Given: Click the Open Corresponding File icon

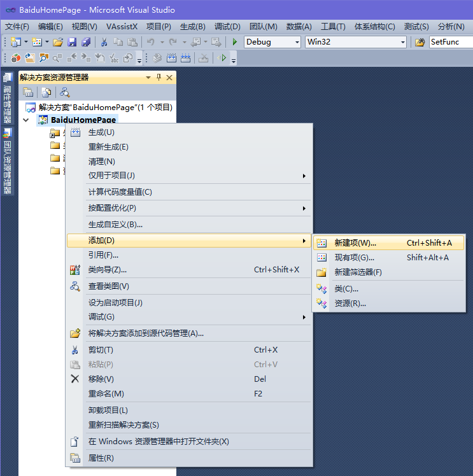Looking at the screenshot, I should (x=29, y=58).
